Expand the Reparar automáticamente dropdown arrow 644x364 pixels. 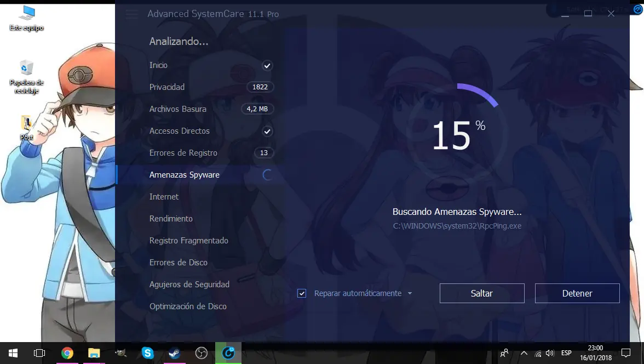tap(410, 293)
